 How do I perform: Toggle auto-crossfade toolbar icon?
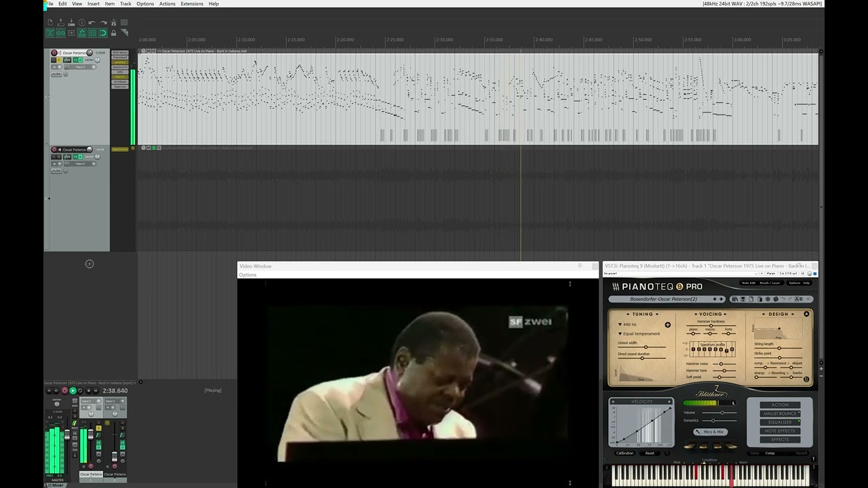[x=50, y=33]
